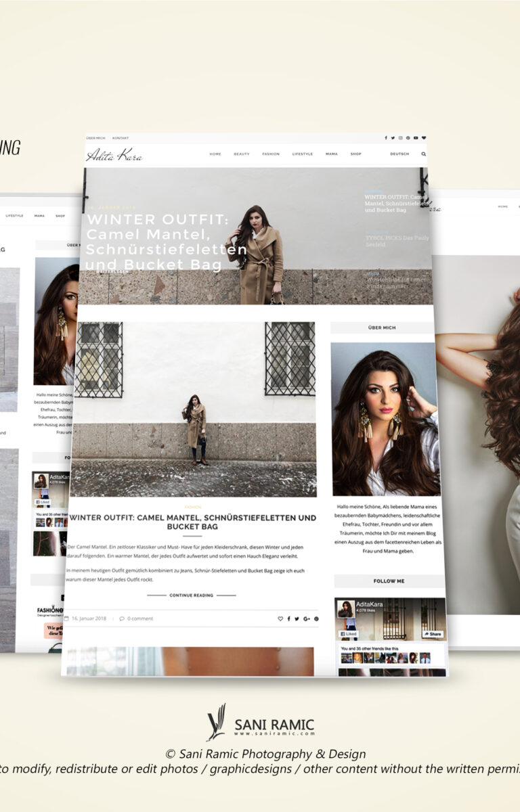Click the www.saniramic.com text
The height and width of the screenshot is (812, 520).
[275, 734]
